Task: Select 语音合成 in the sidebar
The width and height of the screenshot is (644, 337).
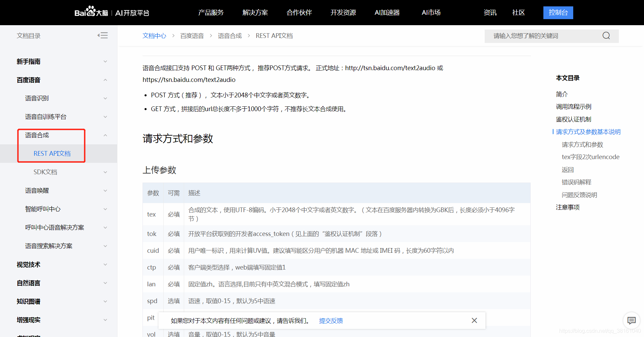Action: pos(37,135)
